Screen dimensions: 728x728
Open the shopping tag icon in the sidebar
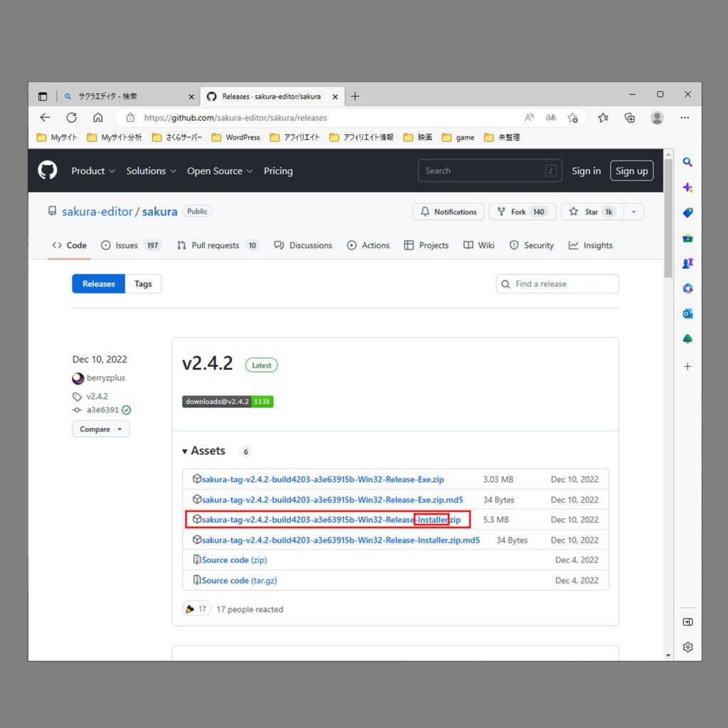(x=687, y=213)
